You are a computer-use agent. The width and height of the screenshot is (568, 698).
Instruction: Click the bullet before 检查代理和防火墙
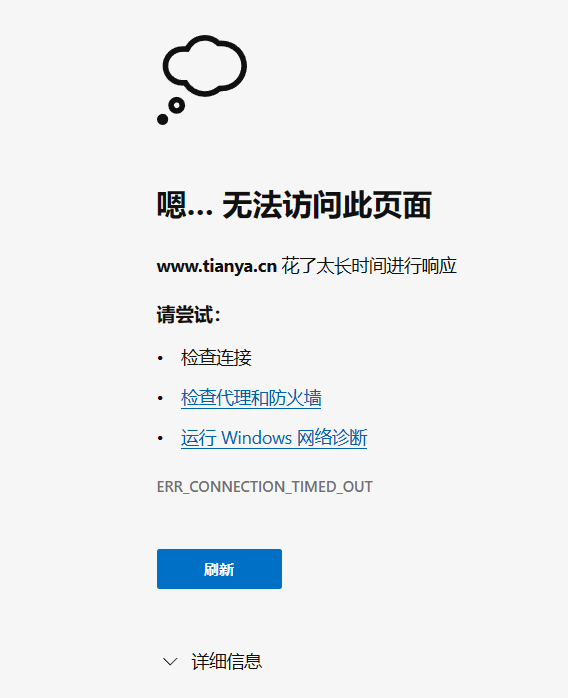coord(160,398)
